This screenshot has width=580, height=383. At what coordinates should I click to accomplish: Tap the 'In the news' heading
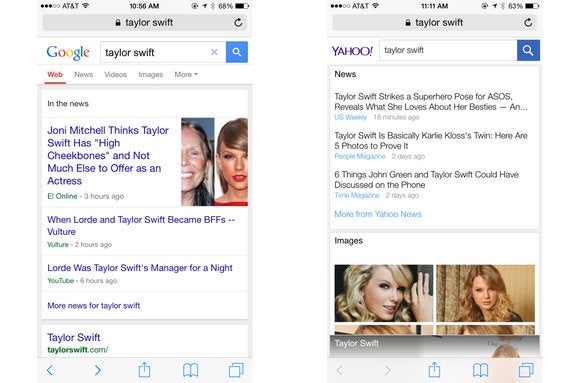[x=68, y=104]
